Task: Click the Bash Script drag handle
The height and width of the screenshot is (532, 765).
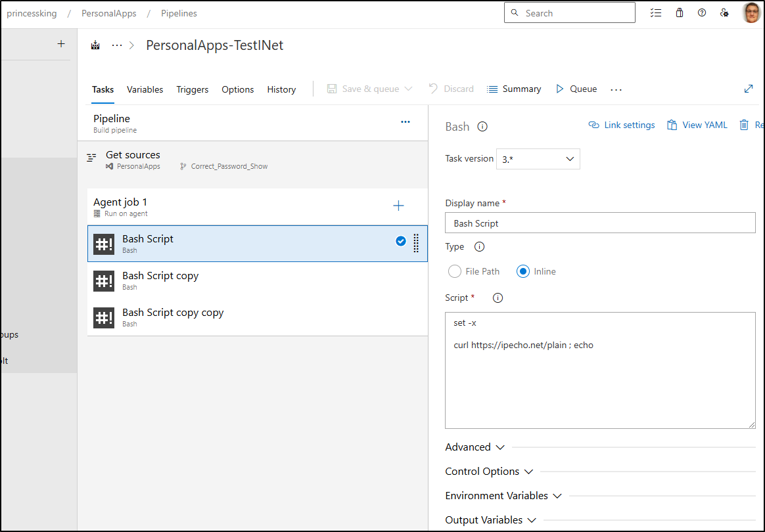Action: click(x=416, y=243)
